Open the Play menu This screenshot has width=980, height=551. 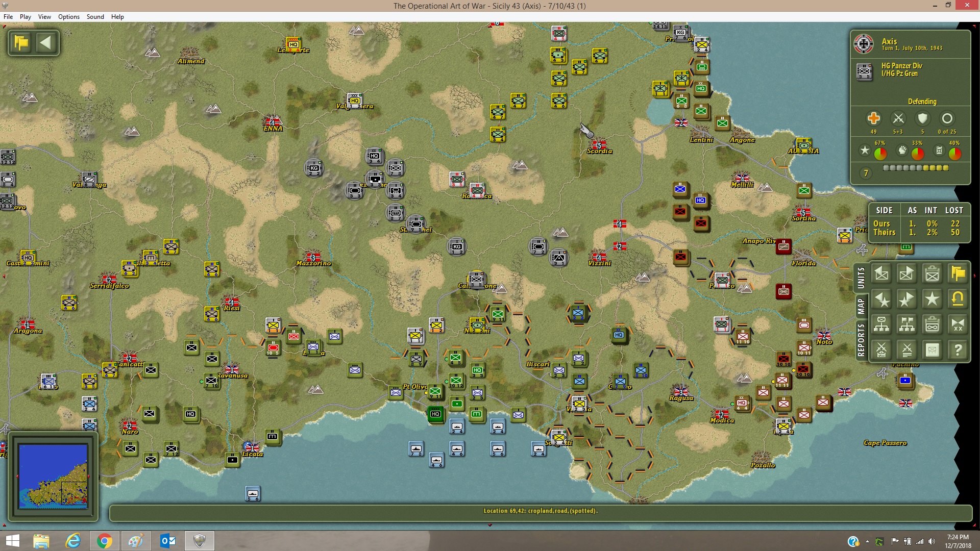(26, 17)
